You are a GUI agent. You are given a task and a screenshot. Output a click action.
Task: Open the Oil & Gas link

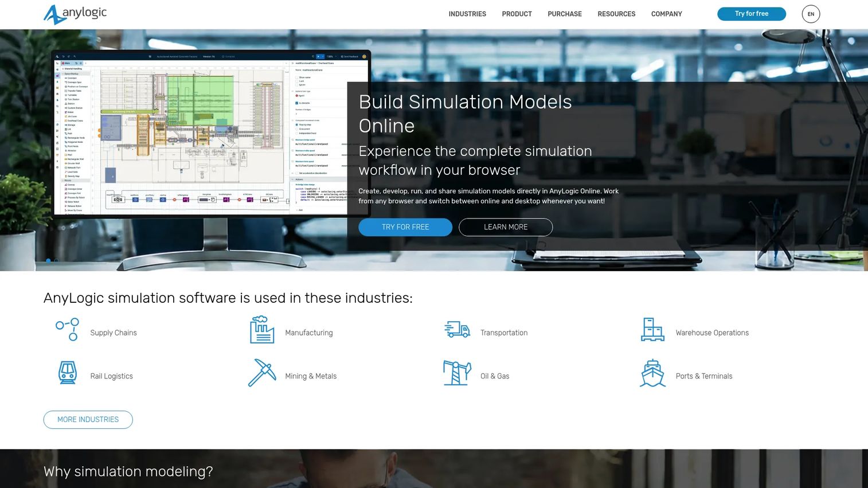click(495, 376)
